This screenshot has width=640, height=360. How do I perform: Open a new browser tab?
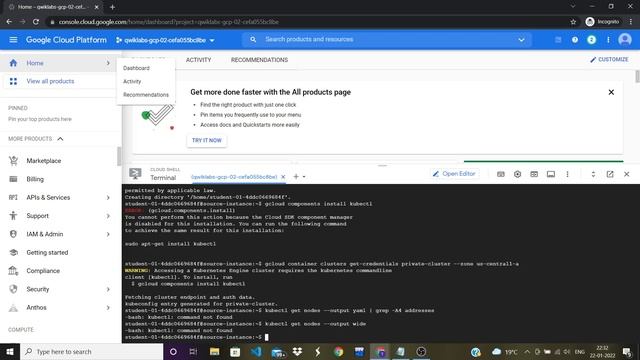click(112, 7)
